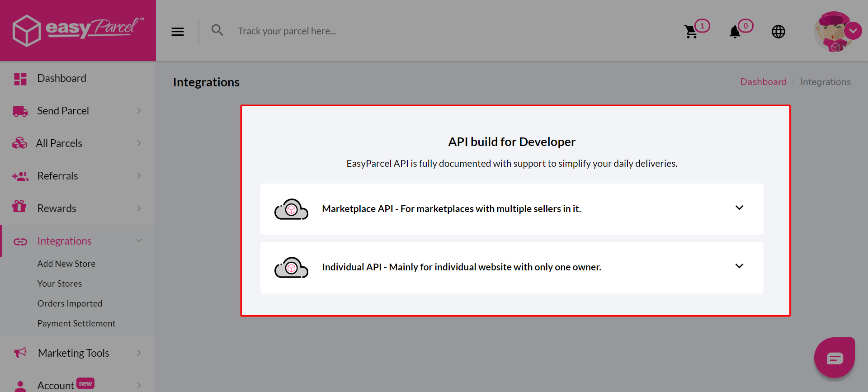Expand the profile dropdown arrow badge

(x=853, y=31)
